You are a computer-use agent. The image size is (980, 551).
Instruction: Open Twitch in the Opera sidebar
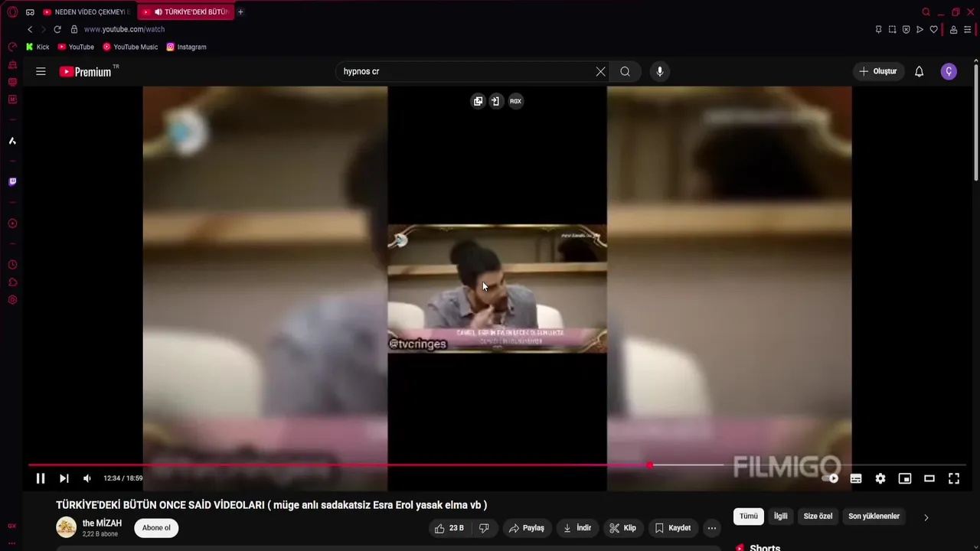[x=12, y=182]
